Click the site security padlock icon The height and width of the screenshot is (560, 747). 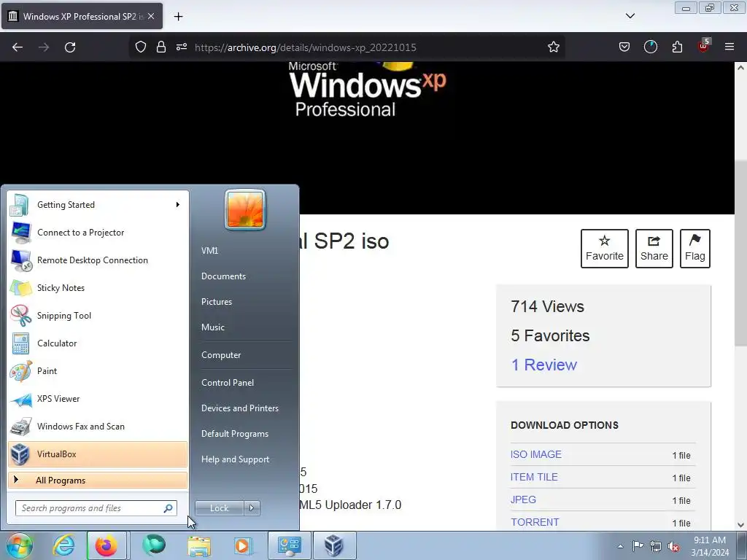[x=161, y=47]
